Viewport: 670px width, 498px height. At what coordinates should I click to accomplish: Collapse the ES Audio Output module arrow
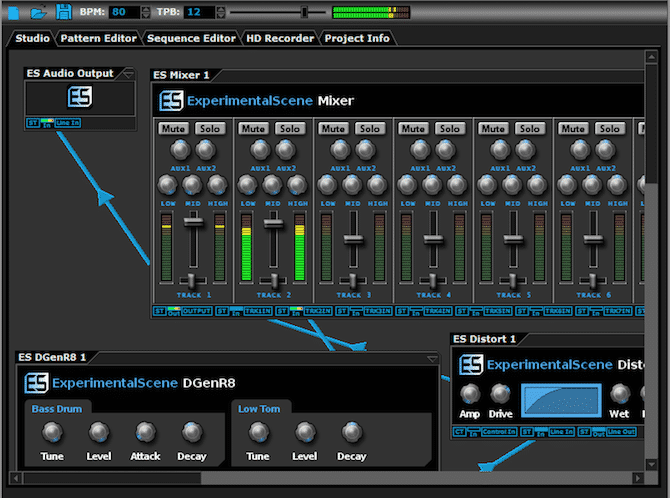coord(127,74)
